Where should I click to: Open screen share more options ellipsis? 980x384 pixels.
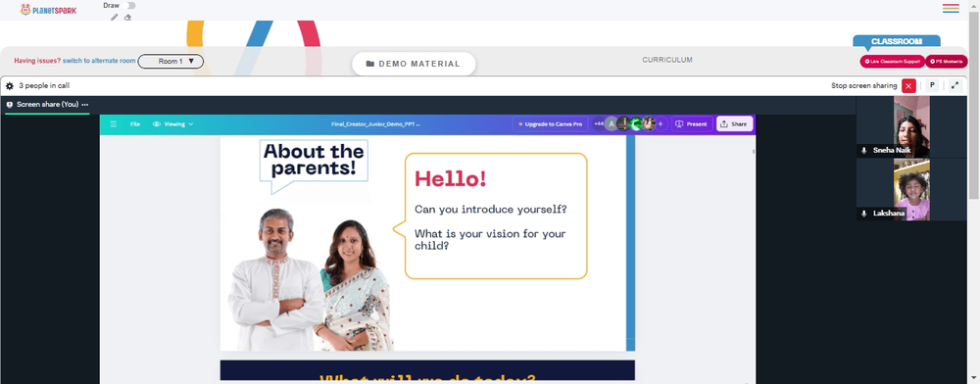tap(85, 105)
